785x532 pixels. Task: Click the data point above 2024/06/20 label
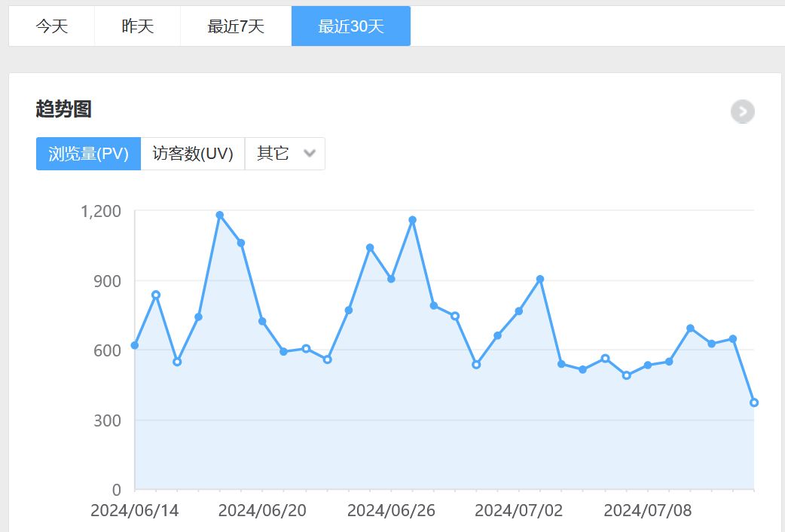click(262, 321)
